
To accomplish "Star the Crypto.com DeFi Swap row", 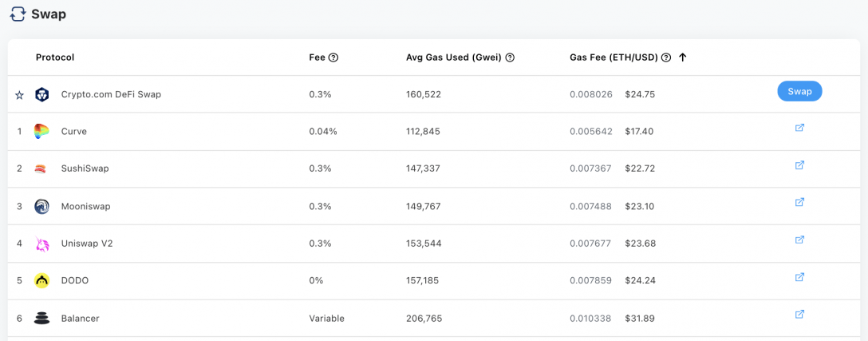I will click(x=19, y=95).
